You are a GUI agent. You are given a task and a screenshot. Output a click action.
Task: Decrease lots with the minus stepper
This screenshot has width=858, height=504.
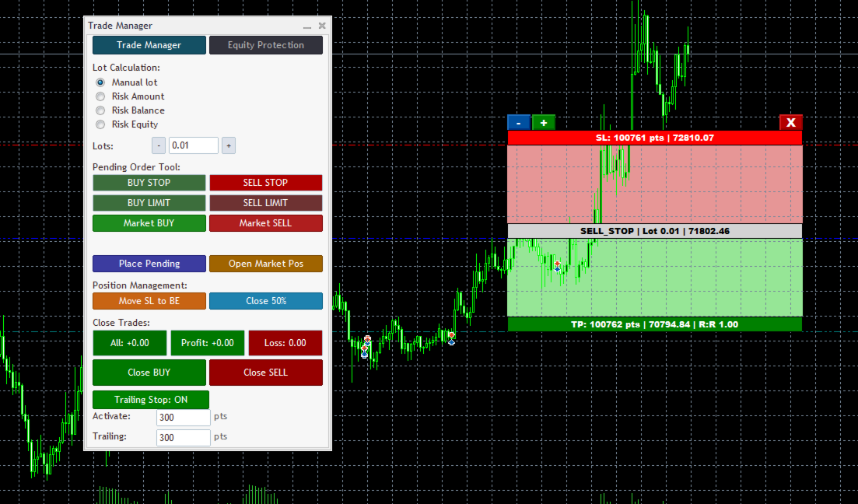pyautogui.click(x=159, y=145)
